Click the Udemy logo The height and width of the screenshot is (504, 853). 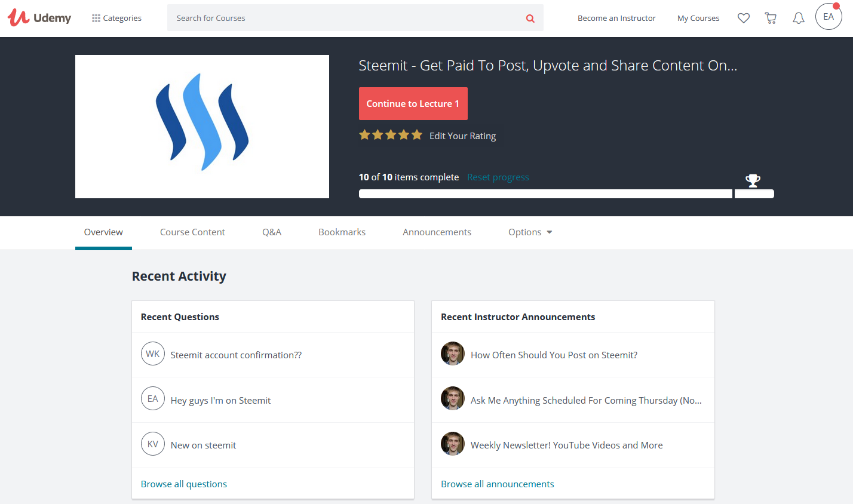39,18
